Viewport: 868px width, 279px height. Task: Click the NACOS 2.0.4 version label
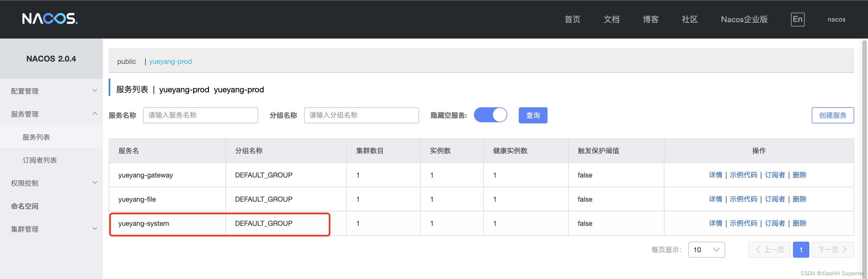point(51,59)
